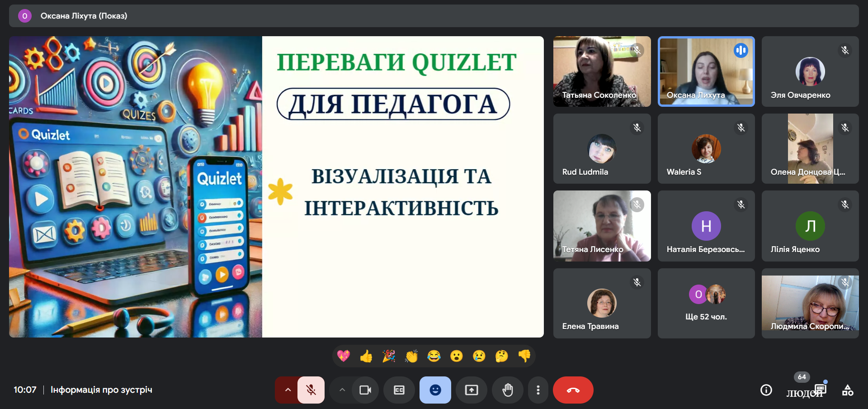Send laughing face reaction
Viewport: 868px width, 409px height.
click(434, 356)
